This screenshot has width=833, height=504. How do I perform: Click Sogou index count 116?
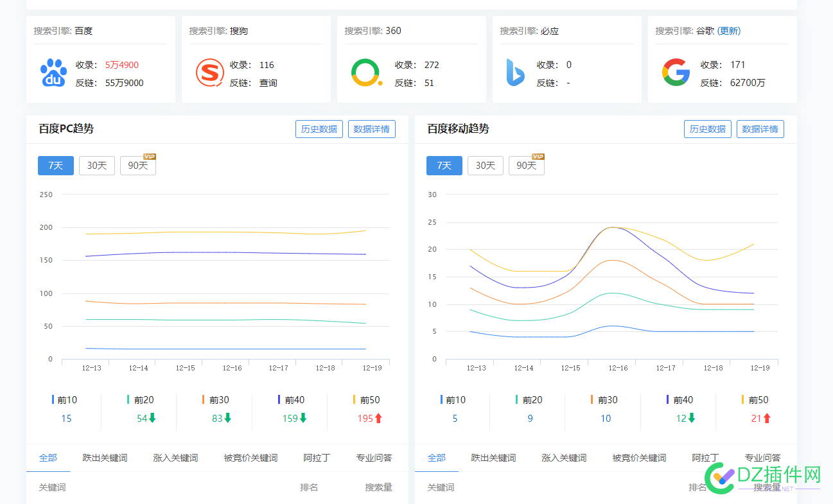coord(267,65)
